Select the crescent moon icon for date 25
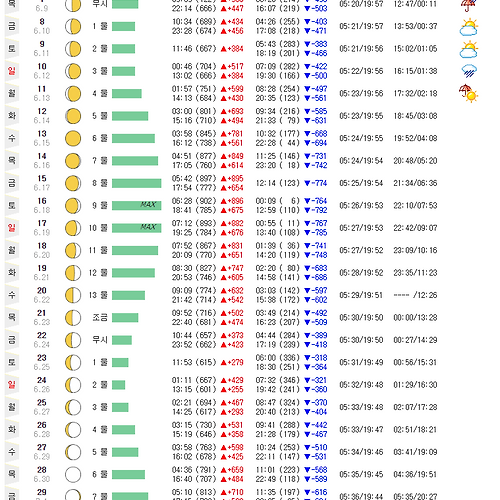Viewport: 500px width, 500px height. tap(73, 407)
